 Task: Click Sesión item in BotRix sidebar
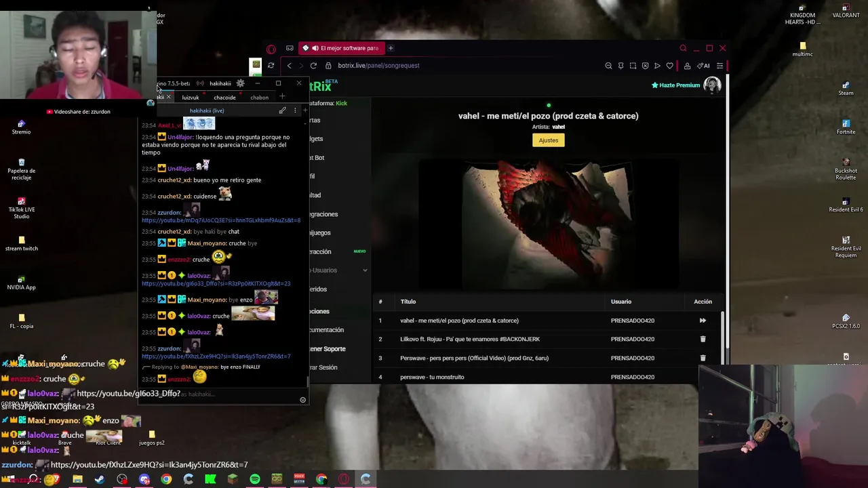point(323,367)
